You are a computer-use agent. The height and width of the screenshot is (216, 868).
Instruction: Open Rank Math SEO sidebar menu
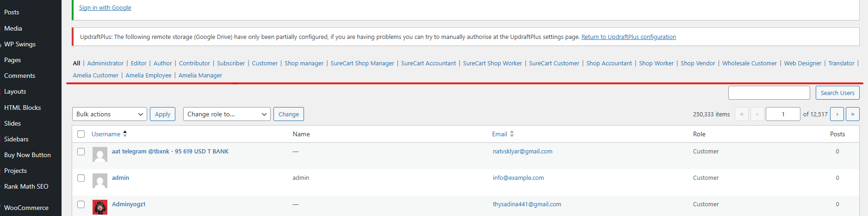26,186
